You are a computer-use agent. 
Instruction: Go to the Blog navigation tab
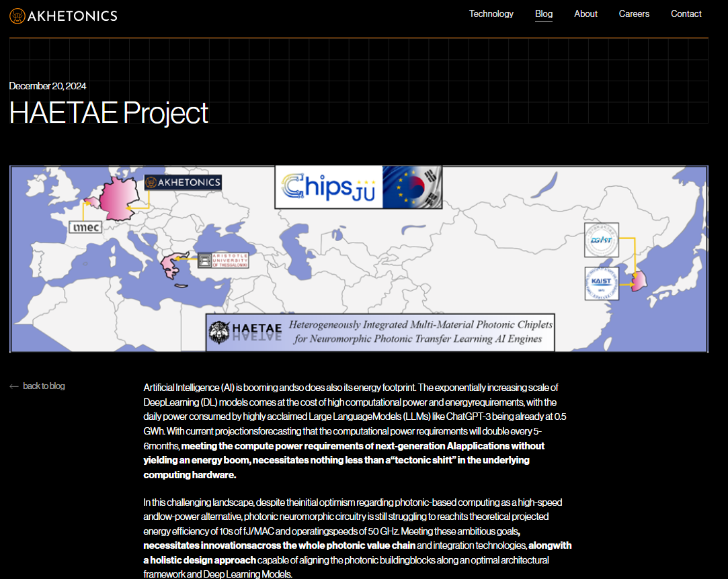544,14
